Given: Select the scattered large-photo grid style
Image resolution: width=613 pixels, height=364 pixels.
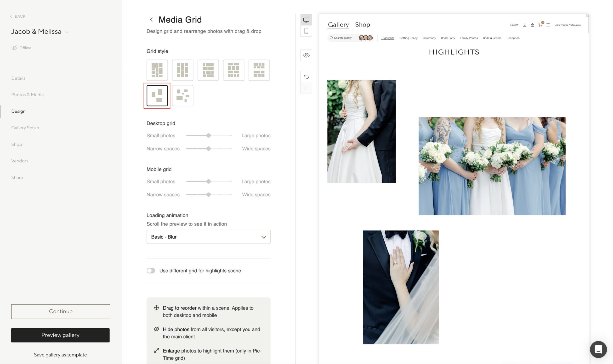Looking at the screenshot, I should pos(157,96).
